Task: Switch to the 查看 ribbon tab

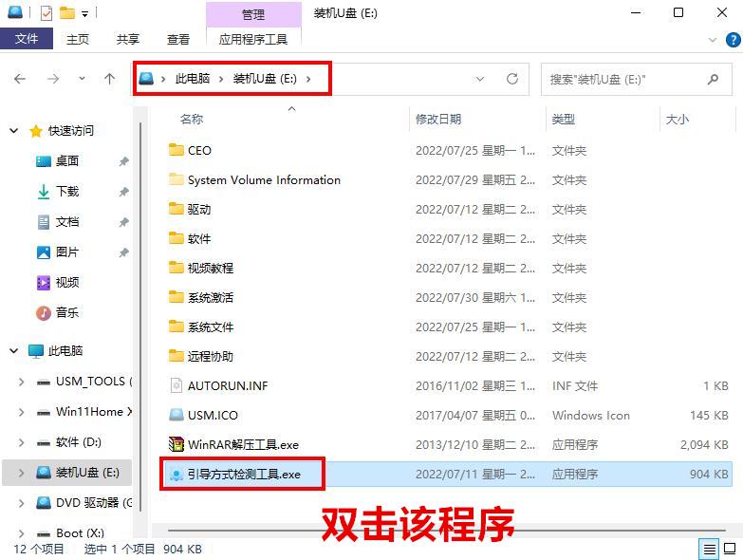Action: tap(178, 39)
